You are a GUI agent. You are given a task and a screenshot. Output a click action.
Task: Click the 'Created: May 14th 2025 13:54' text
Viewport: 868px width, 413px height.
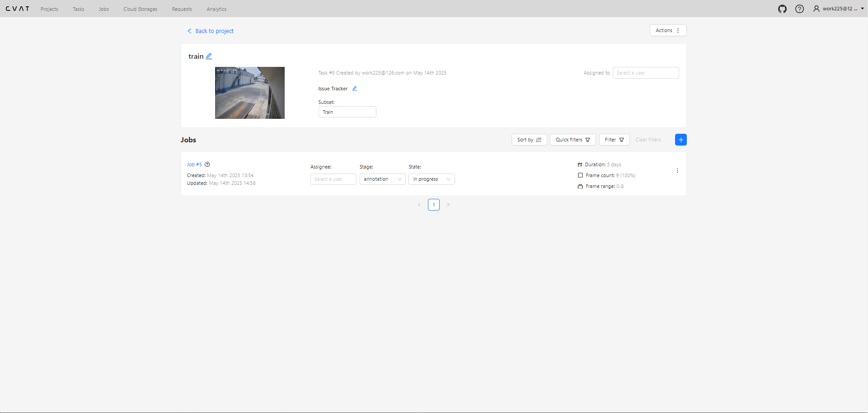coord(221,175)
